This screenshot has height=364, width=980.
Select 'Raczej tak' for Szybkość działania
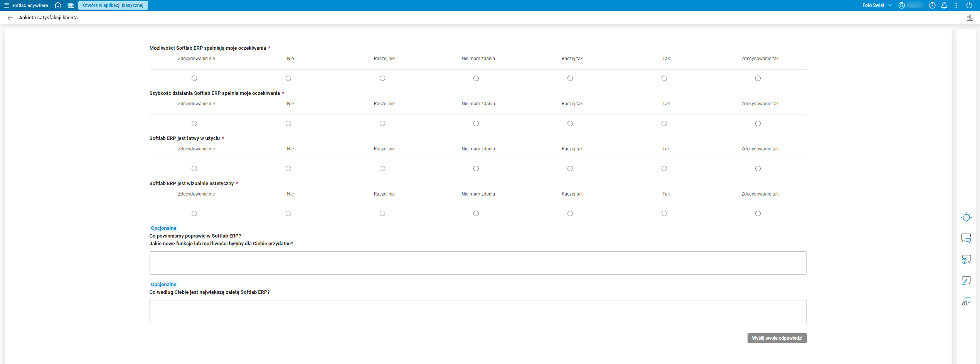(x=570, y=123)
